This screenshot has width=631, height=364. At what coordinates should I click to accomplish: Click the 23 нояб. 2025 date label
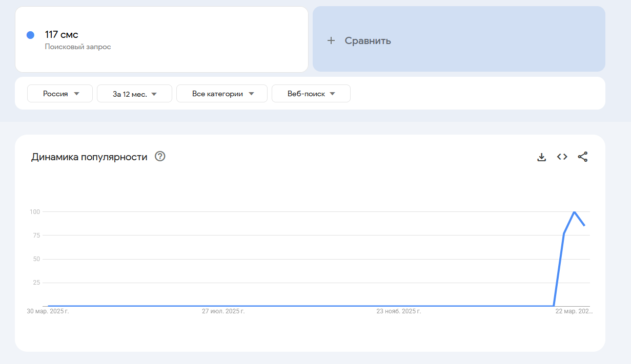click(x=399, y=311)
